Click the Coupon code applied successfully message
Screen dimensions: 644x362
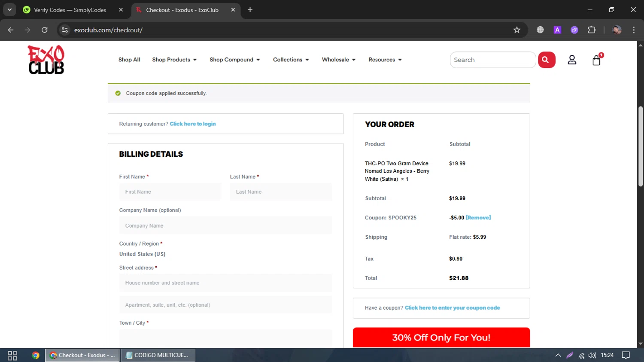click(x=166, y=93)
